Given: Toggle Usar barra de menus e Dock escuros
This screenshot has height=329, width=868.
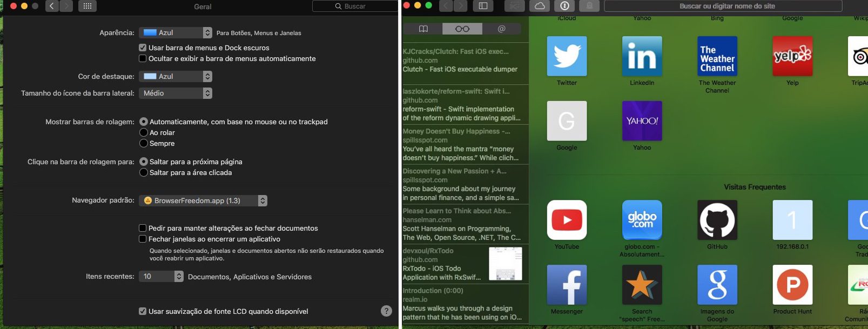Looking at the screenshot, I should coord(143,48).
